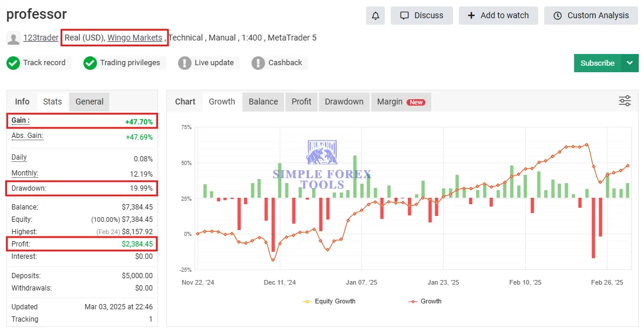The height and width of the screenshot is (331, 644).
Task: Click the notification bell icon
Action: coord(375,16)
